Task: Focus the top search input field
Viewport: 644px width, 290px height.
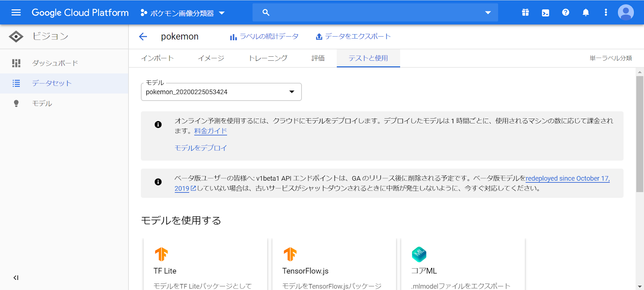Action: click(x=375, y=12)
